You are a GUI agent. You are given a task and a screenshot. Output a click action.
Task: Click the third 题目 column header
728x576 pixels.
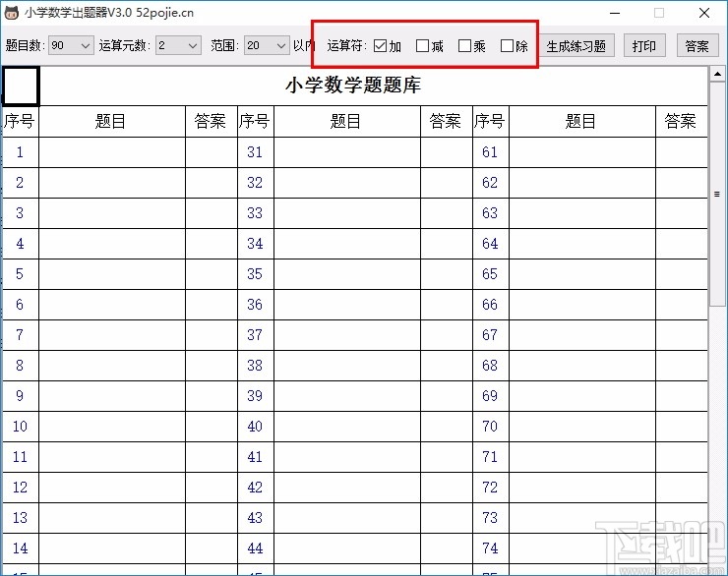(582, 122)
